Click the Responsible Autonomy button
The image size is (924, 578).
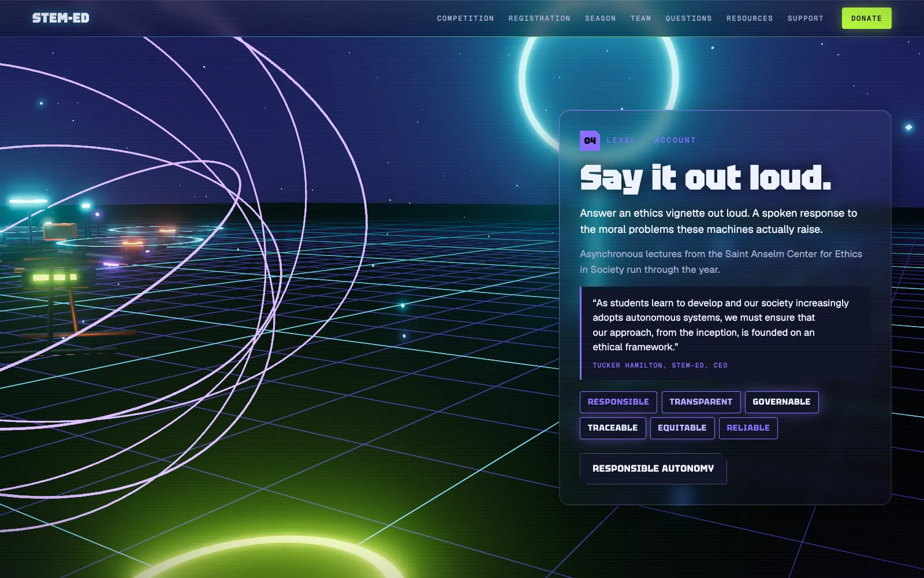click(653, 469)
